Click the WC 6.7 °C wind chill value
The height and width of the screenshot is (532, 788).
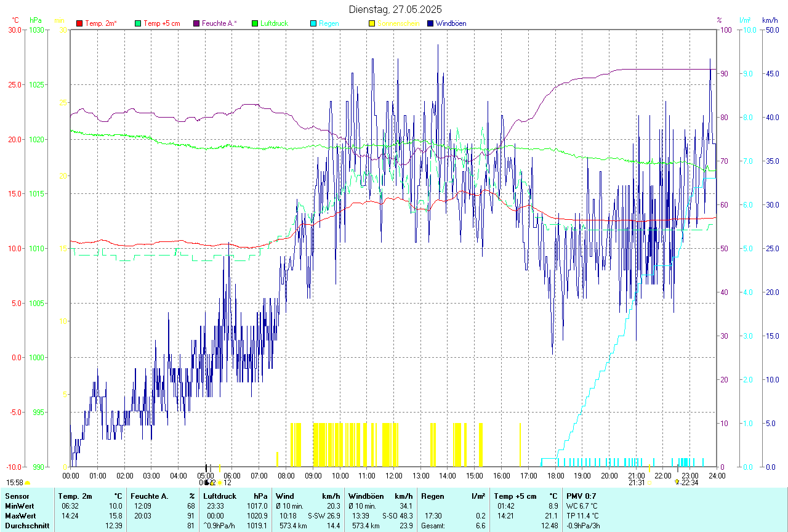pos(582,506)
